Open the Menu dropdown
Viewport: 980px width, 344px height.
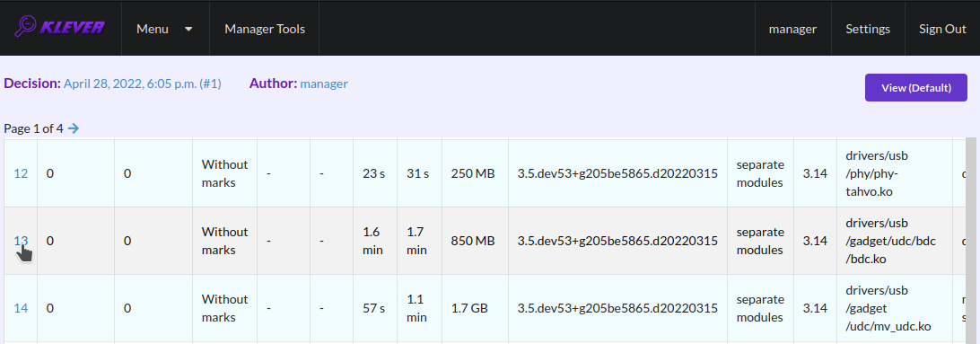point(165,29)
